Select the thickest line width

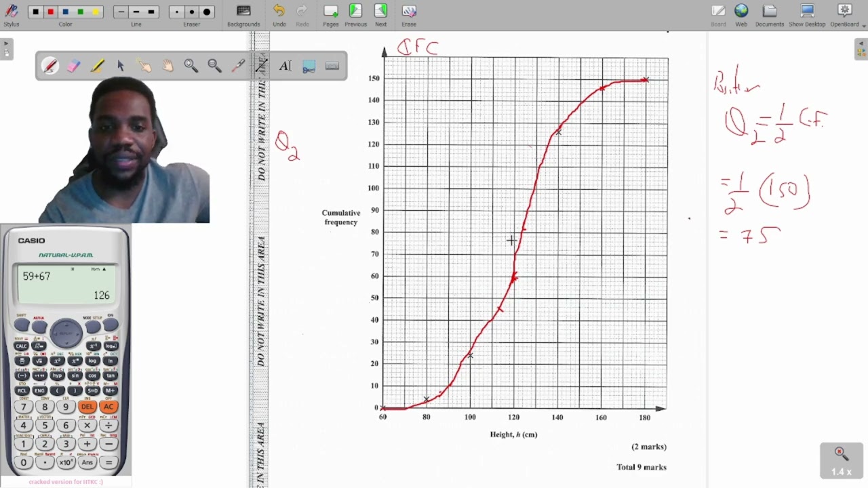151,12
